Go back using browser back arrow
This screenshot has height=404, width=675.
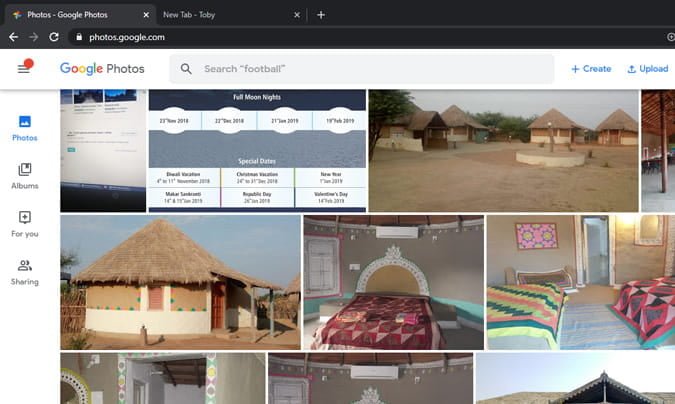click(13, 37)
